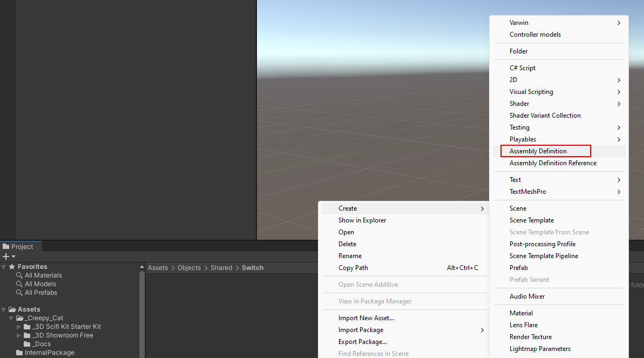Image resolution: width=644 pixels, height=358 pixels.
Task: Open the Shader submenu
Action: pyautogui.click(x=519, y=104)
